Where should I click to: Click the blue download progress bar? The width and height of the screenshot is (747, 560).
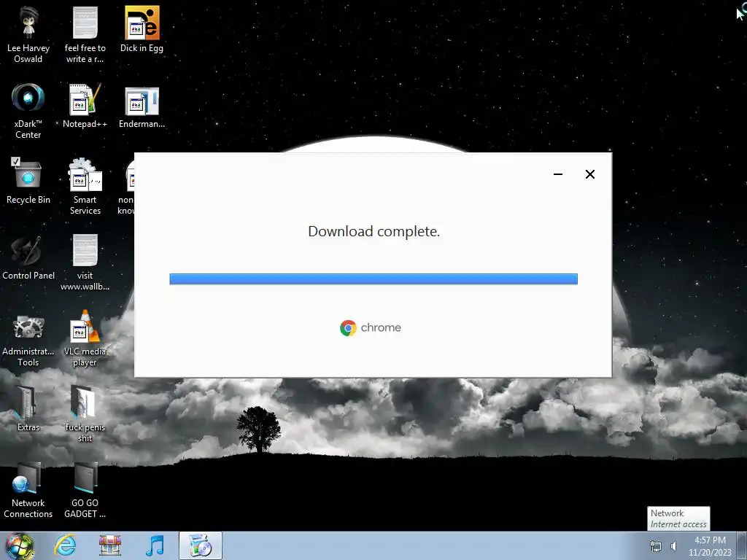click(x=373, y=279)
